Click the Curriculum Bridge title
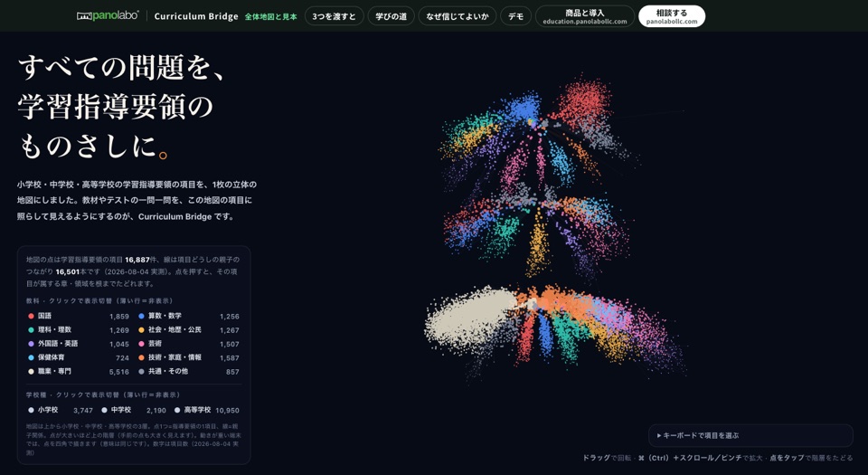 coord(196,16)
